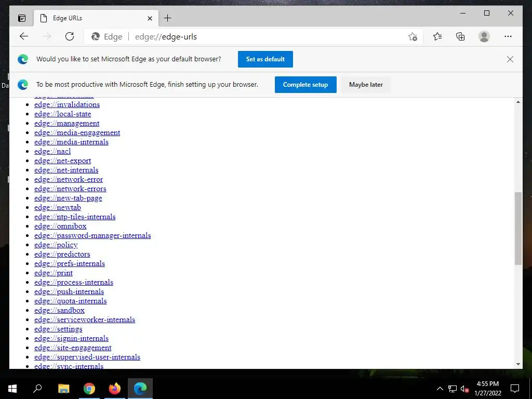Open the edge://push-internals link
Viewport: 532px width, 399px height.
pos(69,291)
